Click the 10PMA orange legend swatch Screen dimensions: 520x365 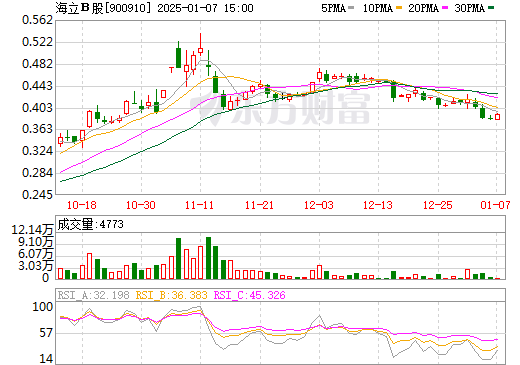(x=399, y=8)
